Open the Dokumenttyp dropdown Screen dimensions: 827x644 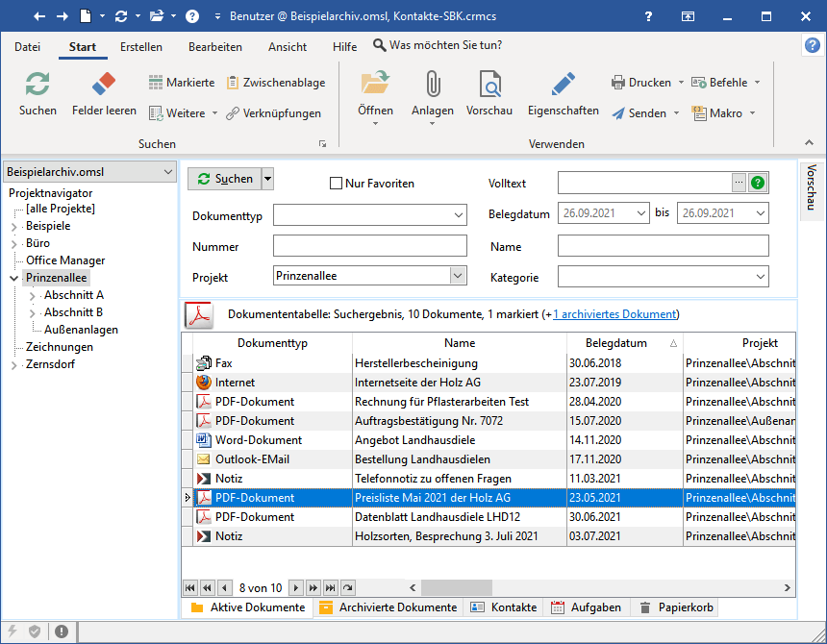coord(458,216)
